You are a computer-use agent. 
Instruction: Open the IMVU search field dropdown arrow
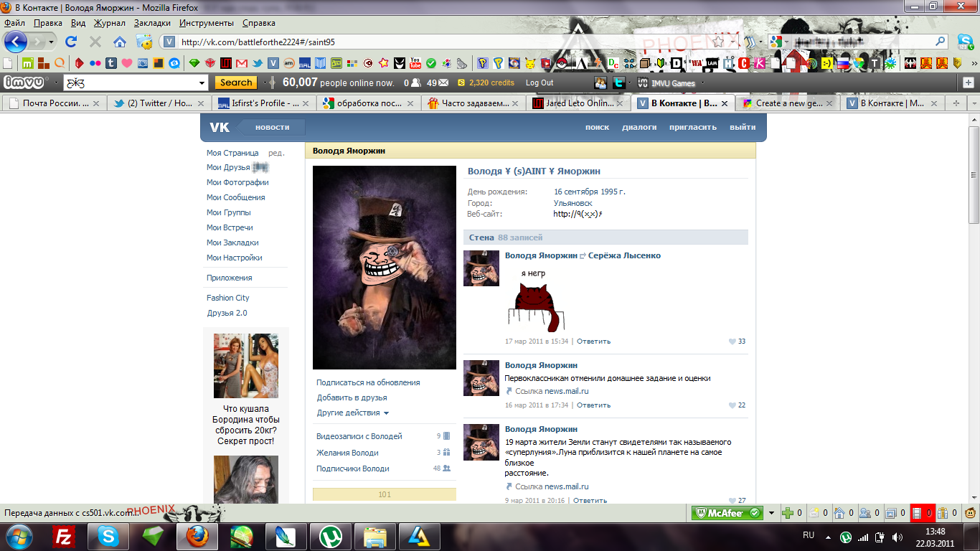coord(202,83)
